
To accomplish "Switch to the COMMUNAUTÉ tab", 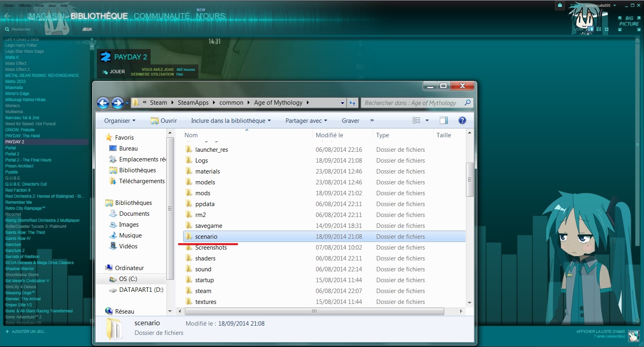I will [x=162, y=16].
